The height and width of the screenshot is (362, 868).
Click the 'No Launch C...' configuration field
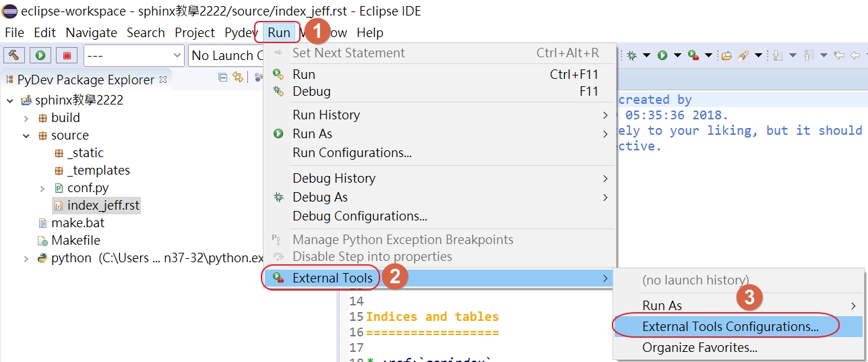pos(226,55)
